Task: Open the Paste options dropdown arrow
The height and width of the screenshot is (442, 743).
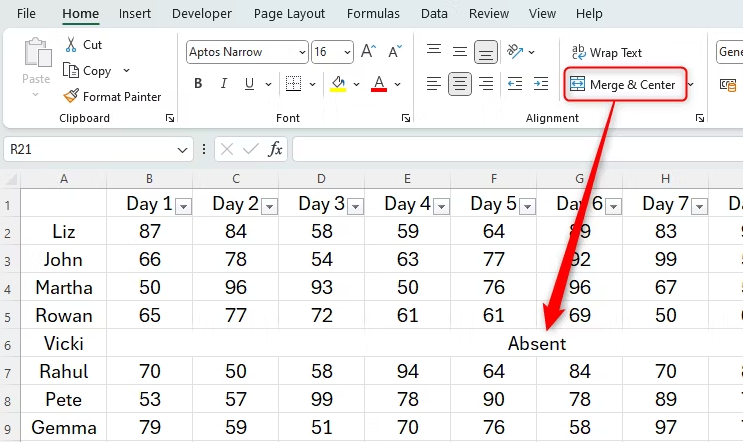Action: [x=36, y=95]
